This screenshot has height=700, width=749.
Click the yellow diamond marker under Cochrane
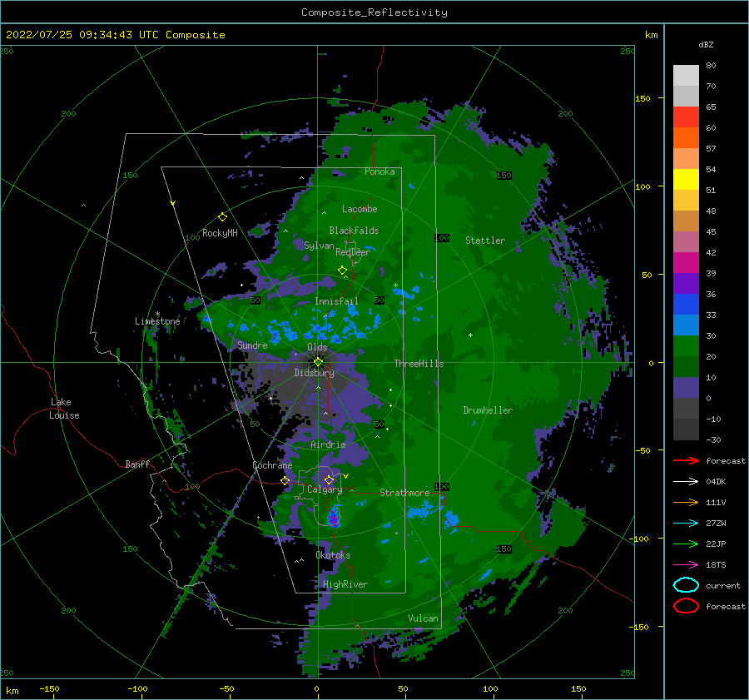tap(285, 481)
